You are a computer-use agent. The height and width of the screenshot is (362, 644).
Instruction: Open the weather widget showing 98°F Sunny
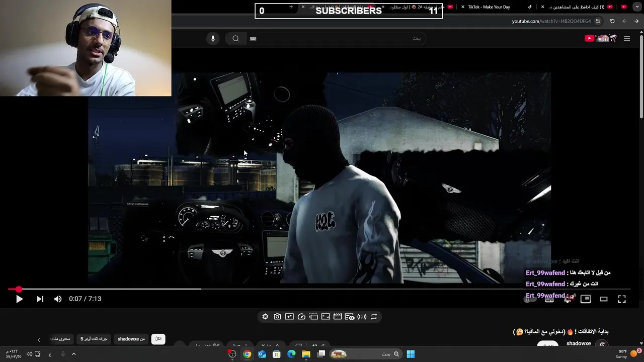point(628,354)
